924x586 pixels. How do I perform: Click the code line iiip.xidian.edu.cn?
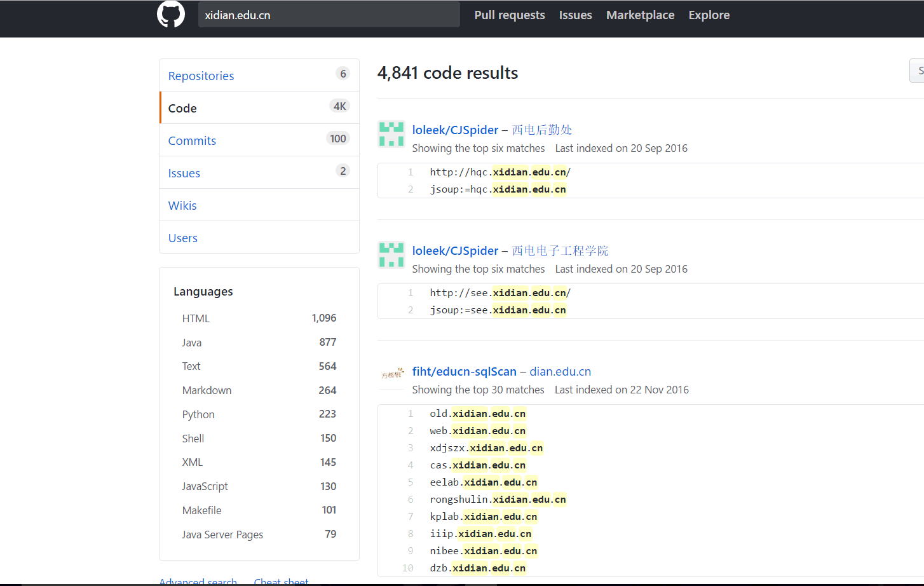click(480, 534)
